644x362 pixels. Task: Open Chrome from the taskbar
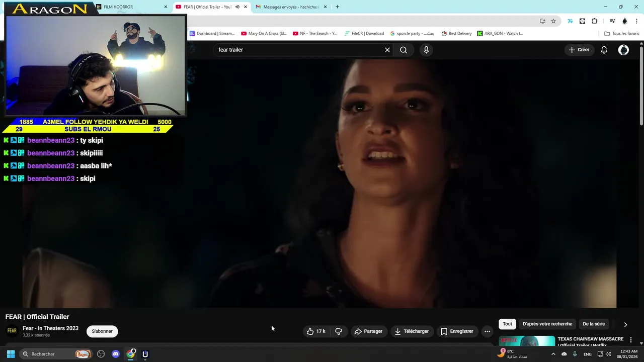point(131,354)
